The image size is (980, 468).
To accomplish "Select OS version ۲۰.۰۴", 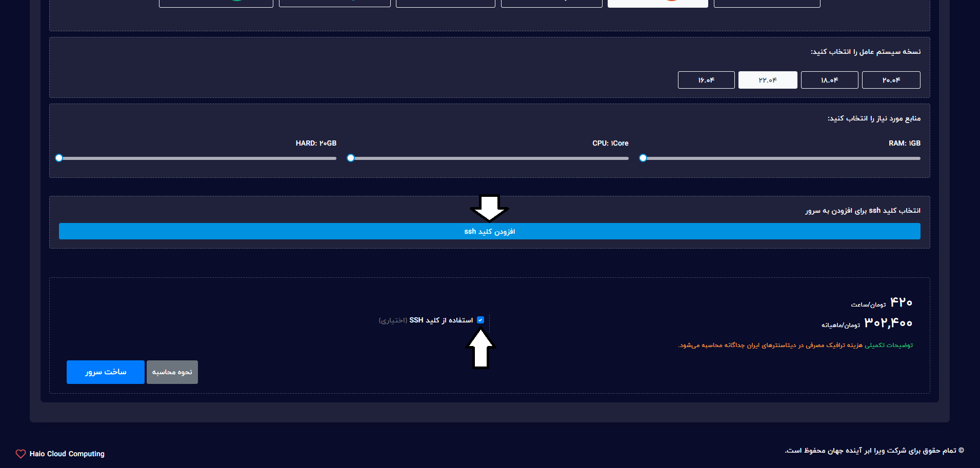I will [x=891, y=80].
